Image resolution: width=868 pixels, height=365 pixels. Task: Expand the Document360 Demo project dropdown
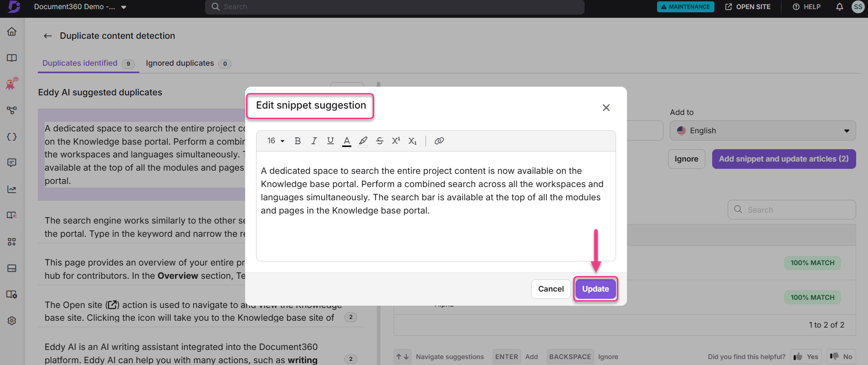click(x=80, y=7)
